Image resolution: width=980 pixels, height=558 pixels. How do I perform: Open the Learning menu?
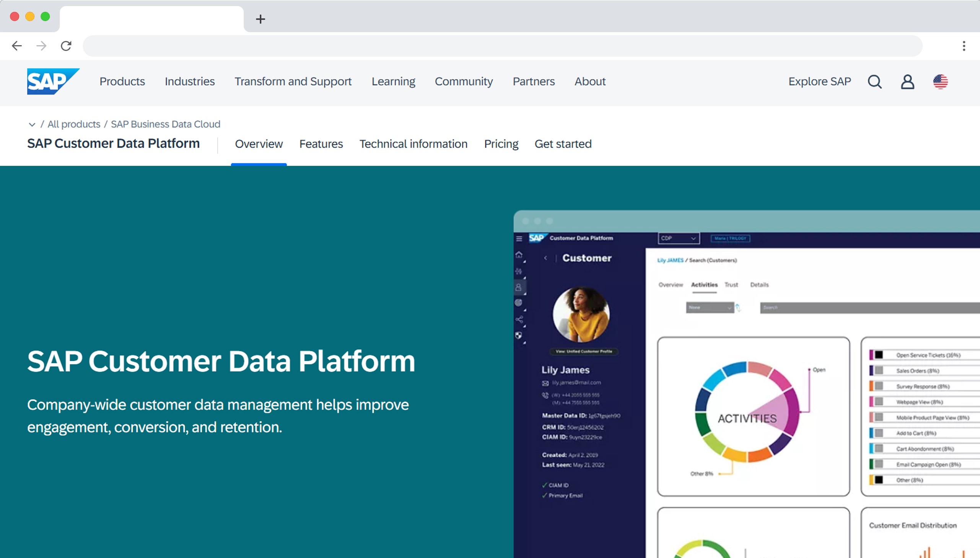point(393,82)
